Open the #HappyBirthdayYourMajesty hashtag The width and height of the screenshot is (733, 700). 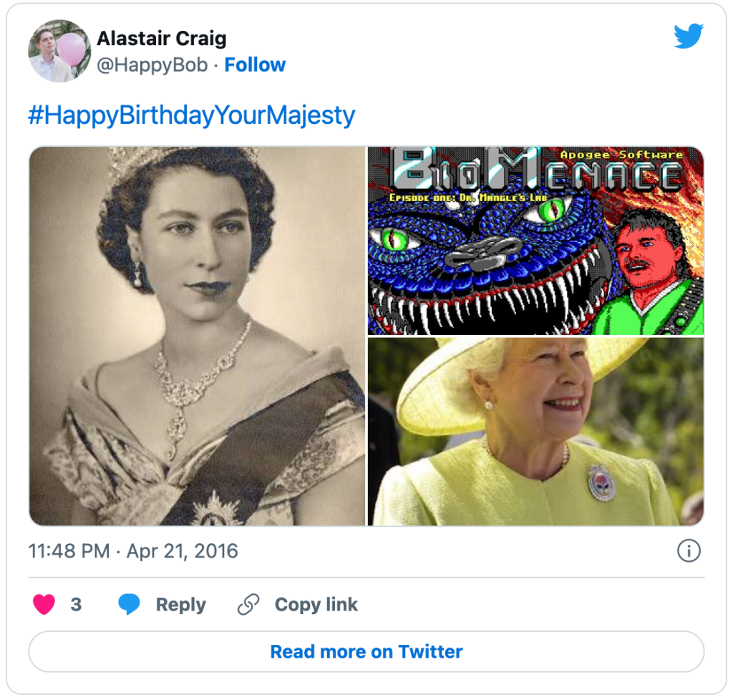coord(191,115)
